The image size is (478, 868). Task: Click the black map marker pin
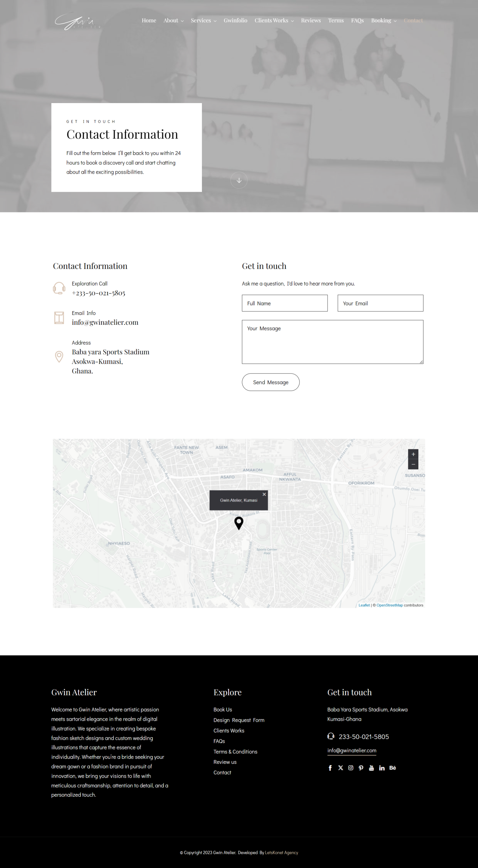pos(239,523)
